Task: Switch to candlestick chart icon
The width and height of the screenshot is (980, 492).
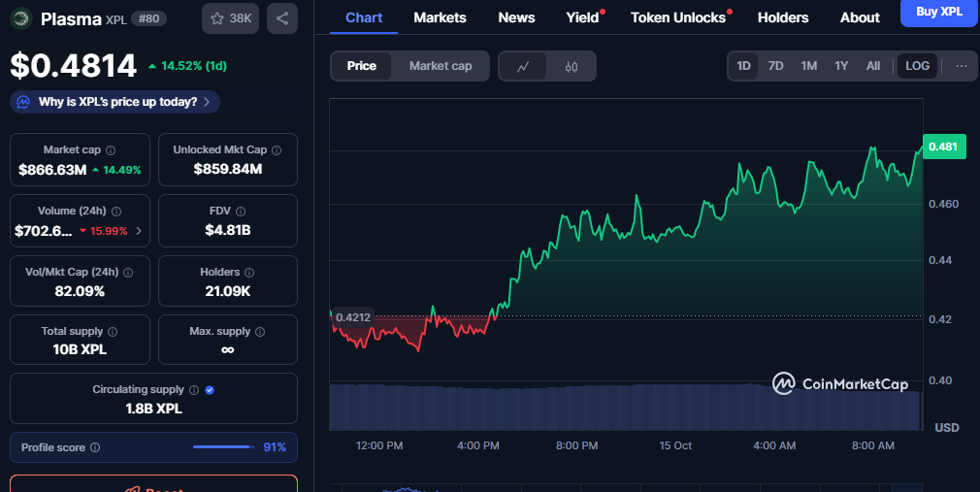Action: [571, 66]
